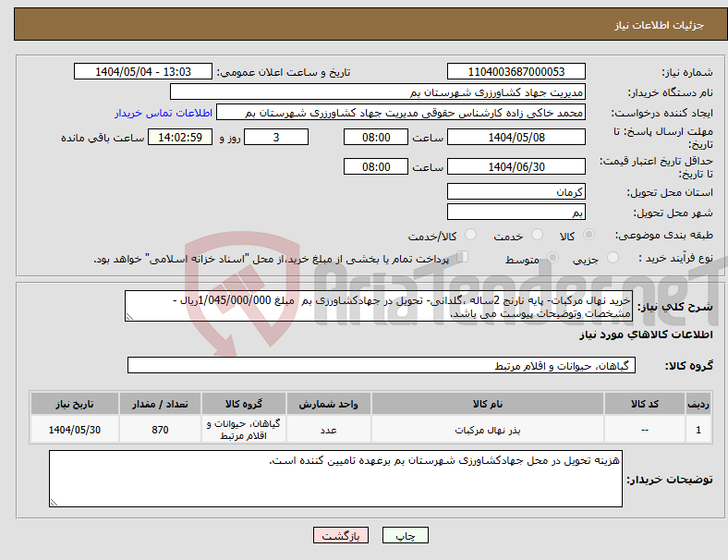The width and height of the screenshot is (728, 560).
Task: Click the delivery city field بم
Action: 516,212
